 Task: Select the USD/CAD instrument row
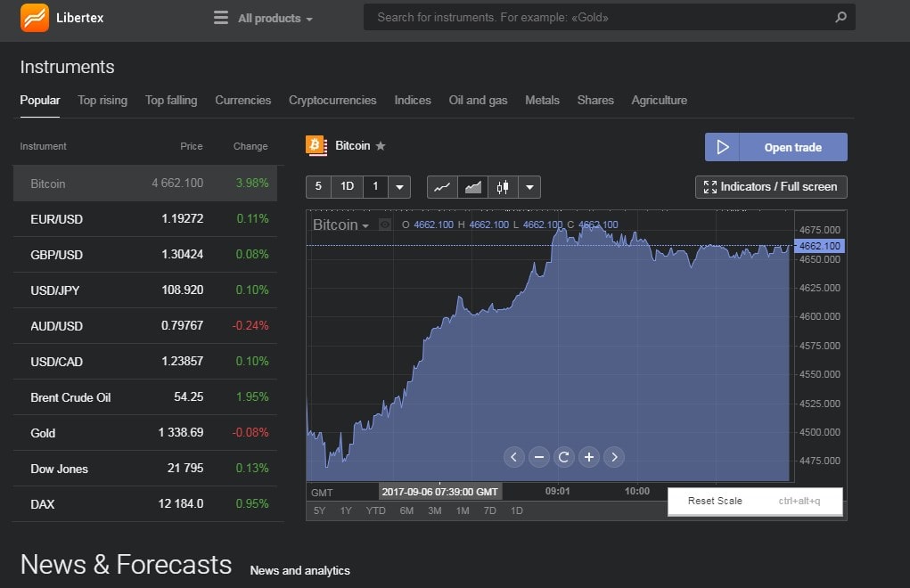coord(145,362)
